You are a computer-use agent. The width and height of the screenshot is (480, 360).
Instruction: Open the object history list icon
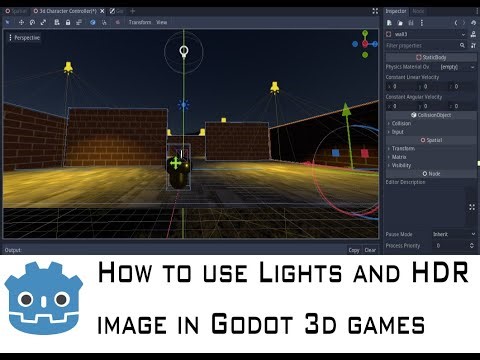point(473,23)
